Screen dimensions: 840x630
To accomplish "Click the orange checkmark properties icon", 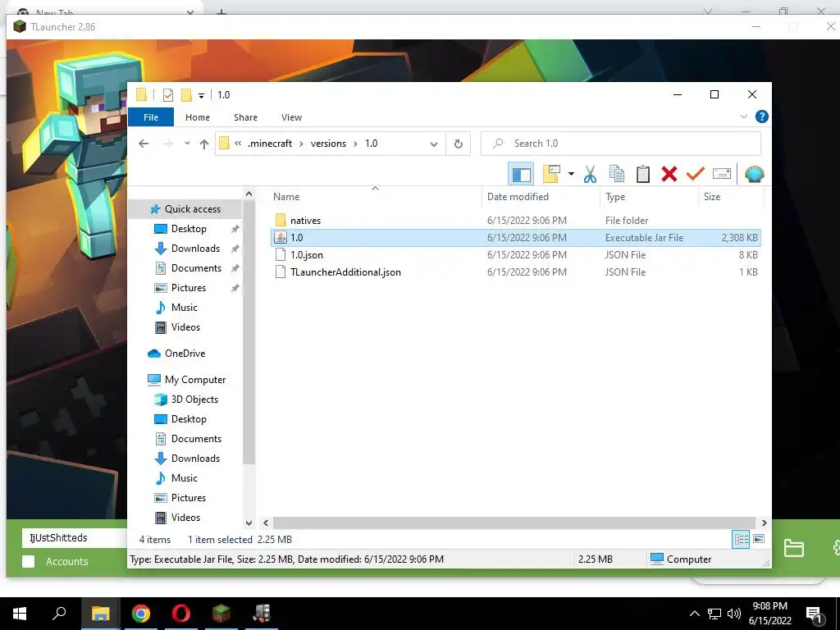I will pos(696,174).
